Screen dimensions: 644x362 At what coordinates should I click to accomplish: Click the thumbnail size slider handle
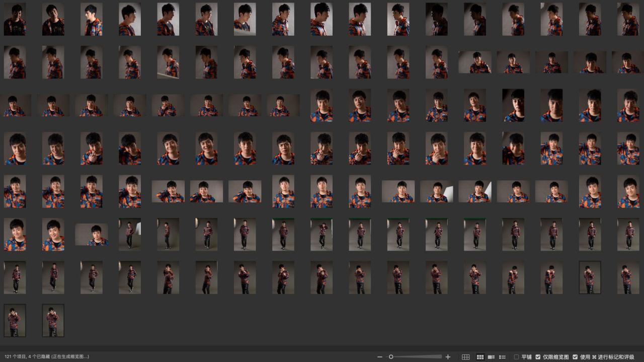tap(391, 357)
